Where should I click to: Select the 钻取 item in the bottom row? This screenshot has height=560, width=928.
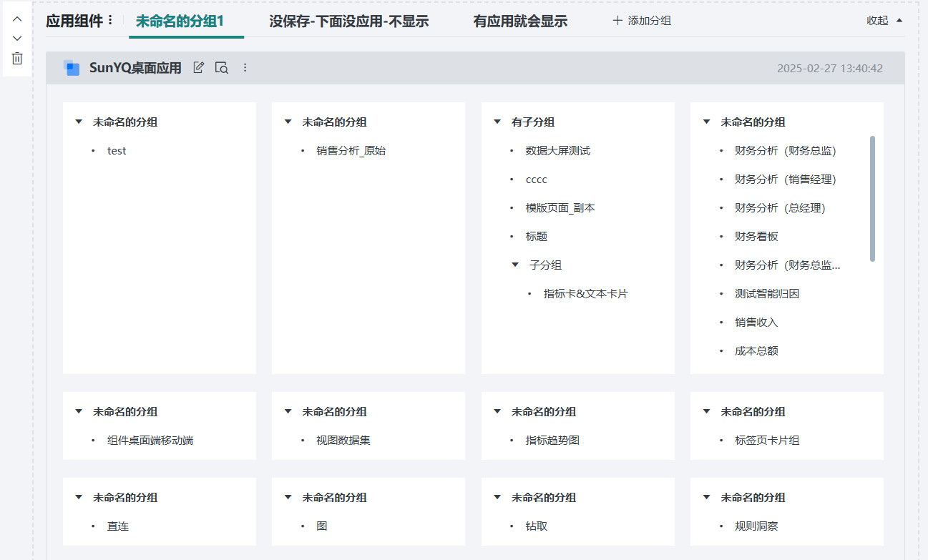tap(535, 526)
